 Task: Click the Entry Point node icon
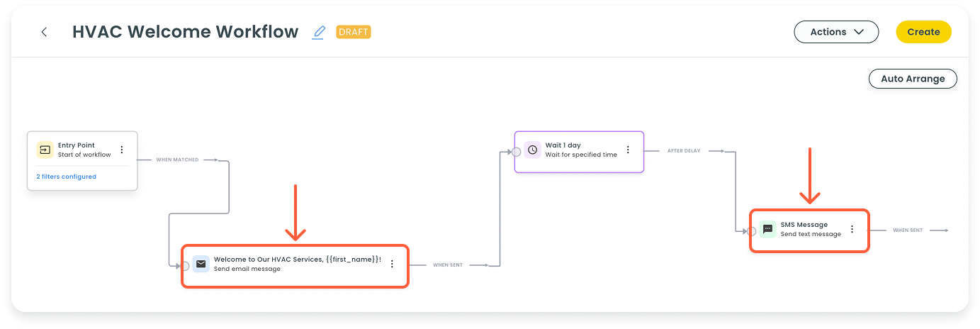click(x=45, y=150)
